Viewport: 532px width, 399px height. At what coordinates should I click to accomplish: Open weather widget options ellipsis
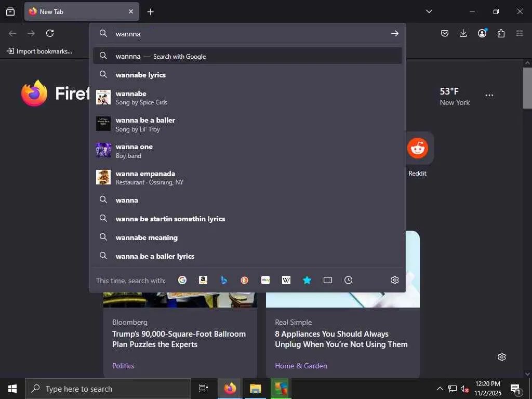click(x=489, y=96)
